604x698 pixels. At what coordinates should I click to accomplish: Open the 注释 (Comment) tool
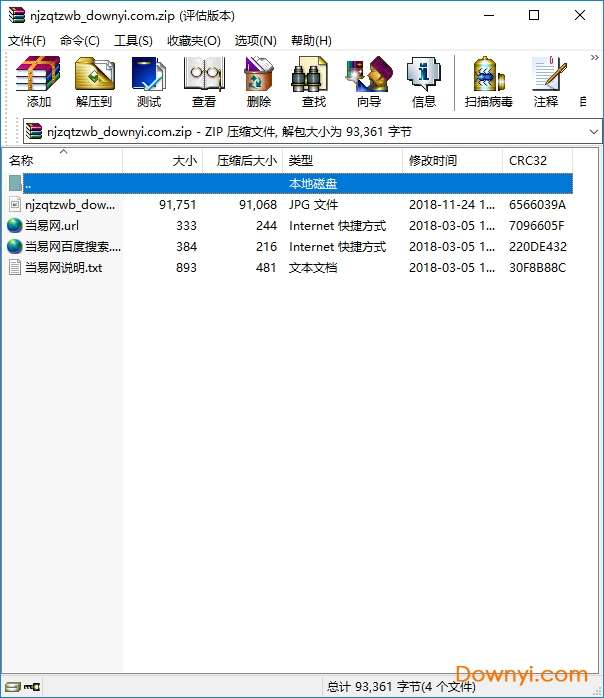[x=546, y=82]
